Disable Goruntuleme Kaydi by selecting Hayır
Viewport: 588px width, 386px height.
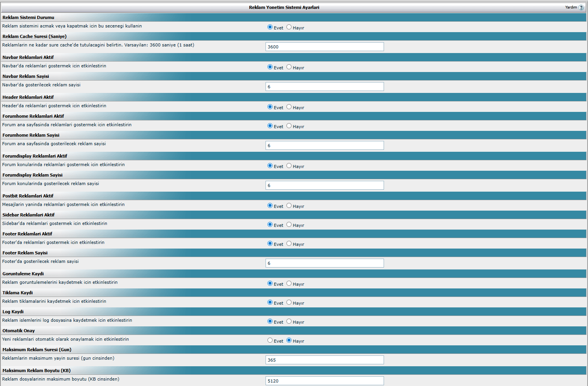pos(289,283)
